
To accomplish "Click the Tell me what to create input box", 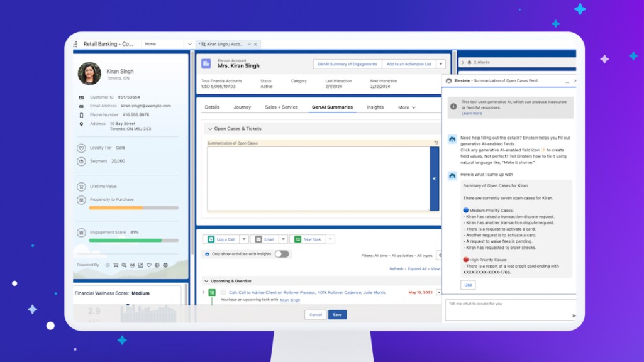I will coord(506,304).
